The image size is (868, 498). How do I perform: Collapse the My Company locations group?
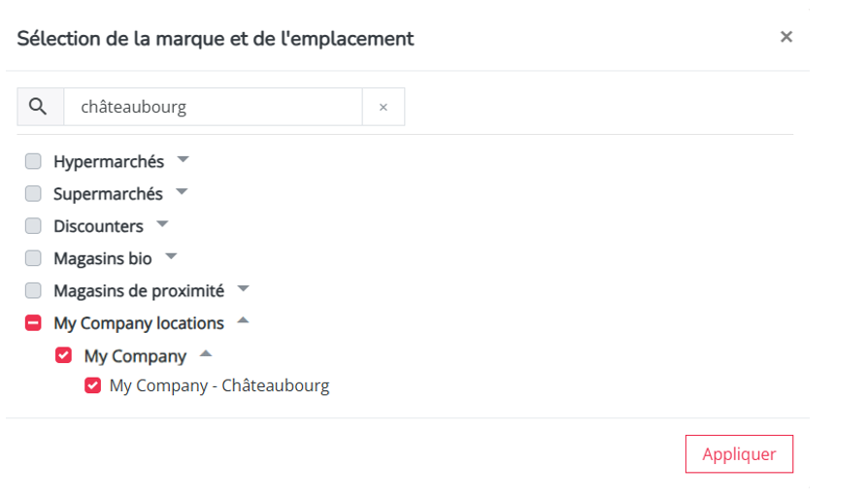(243, 320)
